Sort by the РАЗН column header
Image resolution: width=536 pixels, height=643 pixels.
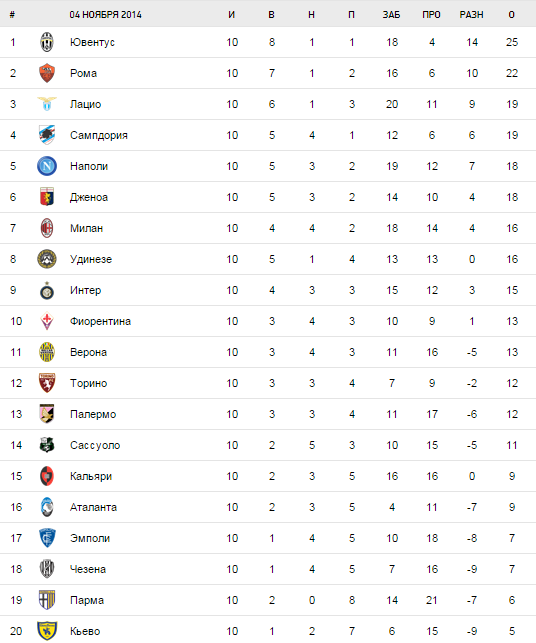pos(471,15)
